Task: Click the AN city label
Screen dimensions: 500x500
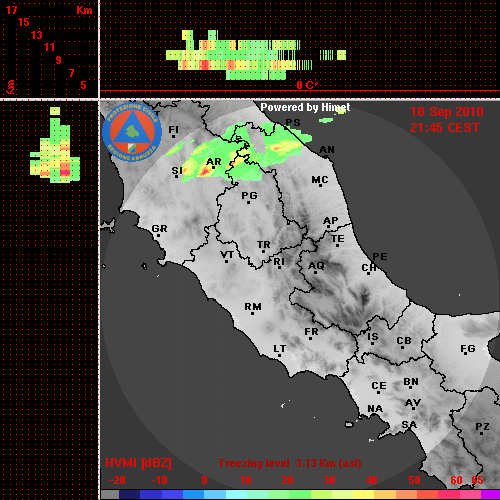Action: point(327,150)
